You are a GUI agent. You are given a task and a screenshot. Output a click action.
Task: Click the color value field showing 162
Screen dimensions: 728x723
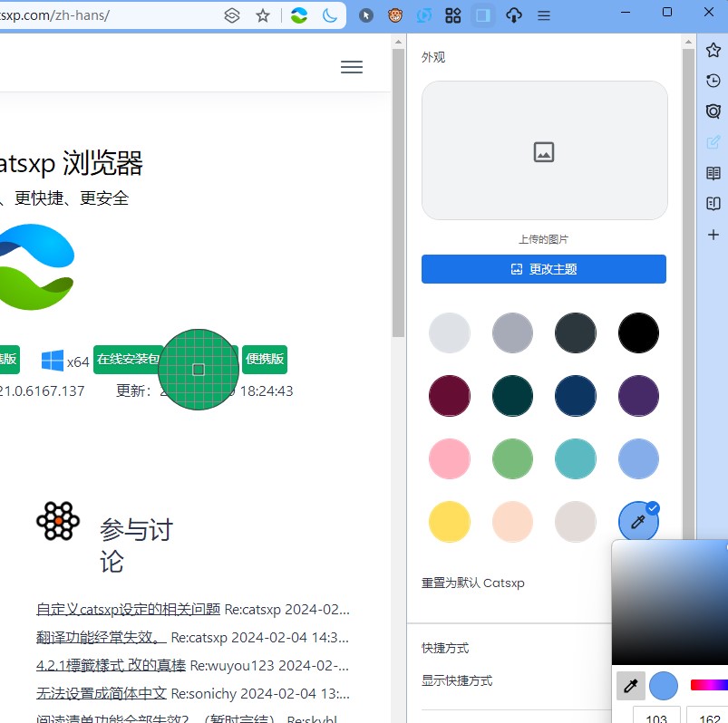(x=707, y=715)
